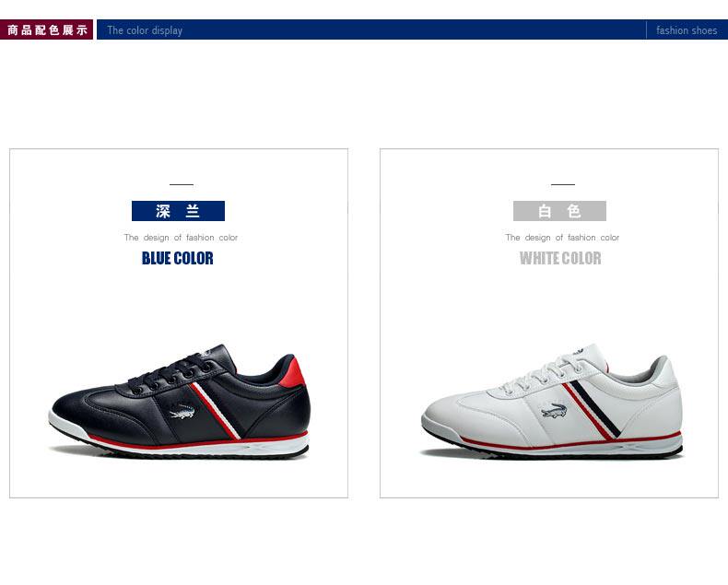Click diagonal stripe on blue sneaker

216,411
